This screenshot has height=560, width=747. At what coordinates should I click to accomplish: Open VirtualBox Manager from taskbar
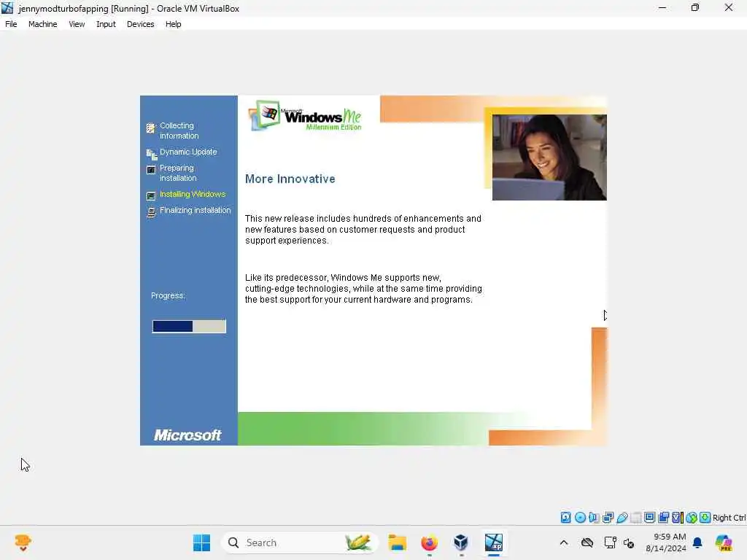pos(461,542)
